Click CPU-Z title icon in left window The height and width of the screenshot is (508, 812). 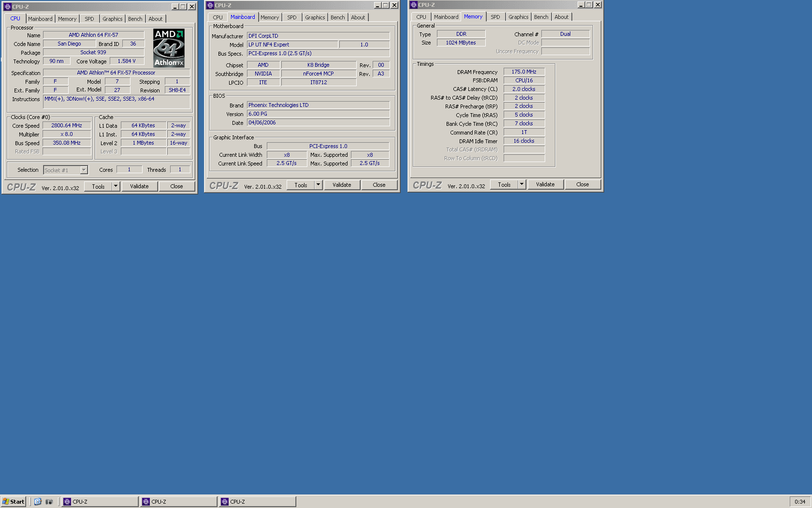[7, 7]
